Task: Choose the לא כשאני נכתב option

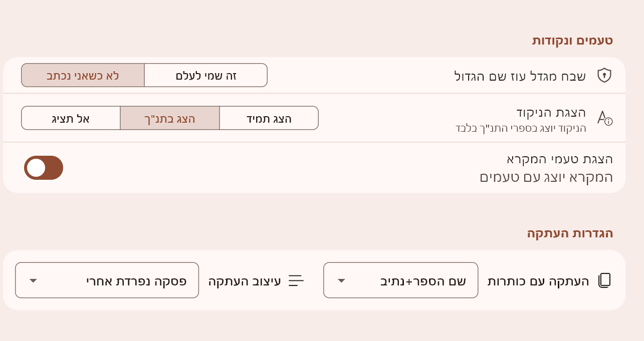Action: tap(83, 75)
